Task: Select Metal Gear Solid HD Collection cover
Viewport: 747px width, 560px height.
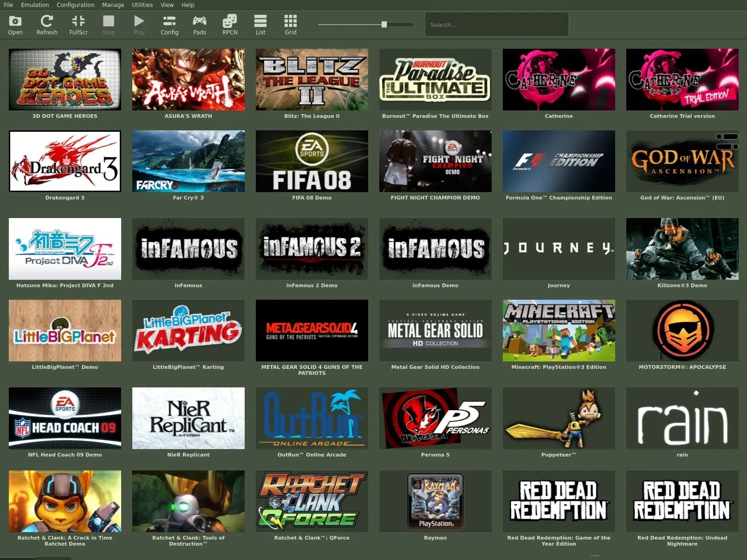Action: (x=435, y=330)
